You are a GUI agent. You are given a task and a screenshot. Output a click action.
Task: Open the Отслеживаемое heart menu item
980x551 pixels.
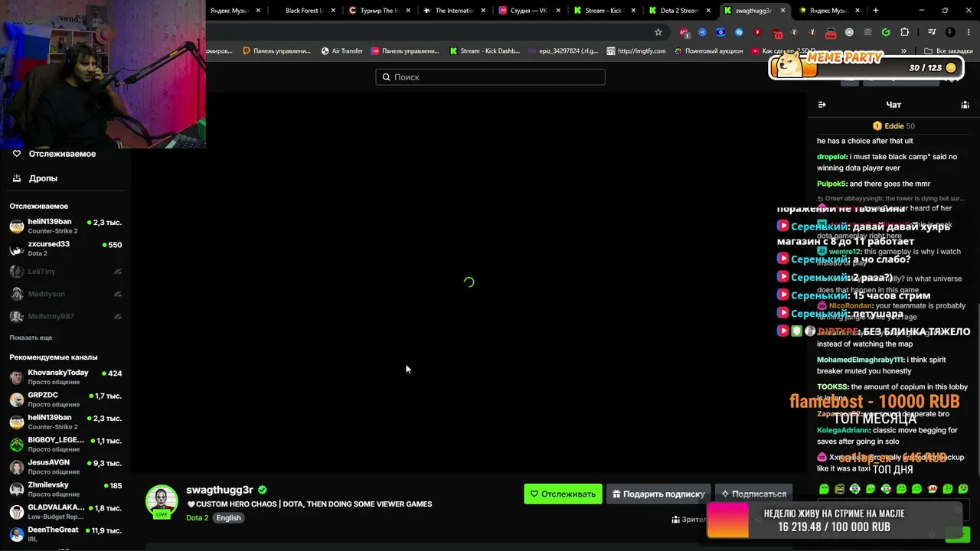(x=54, y=154)
